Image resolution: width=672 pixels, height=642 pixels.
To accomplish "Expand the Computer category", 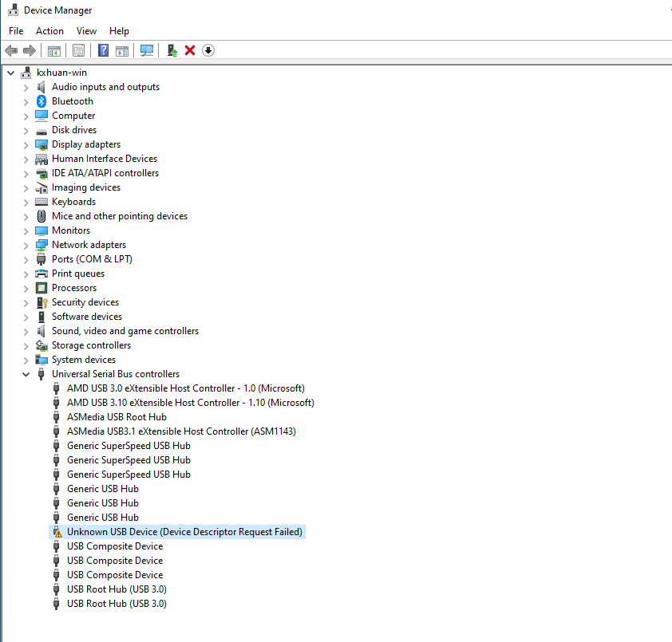I will [x=26, y=116].
